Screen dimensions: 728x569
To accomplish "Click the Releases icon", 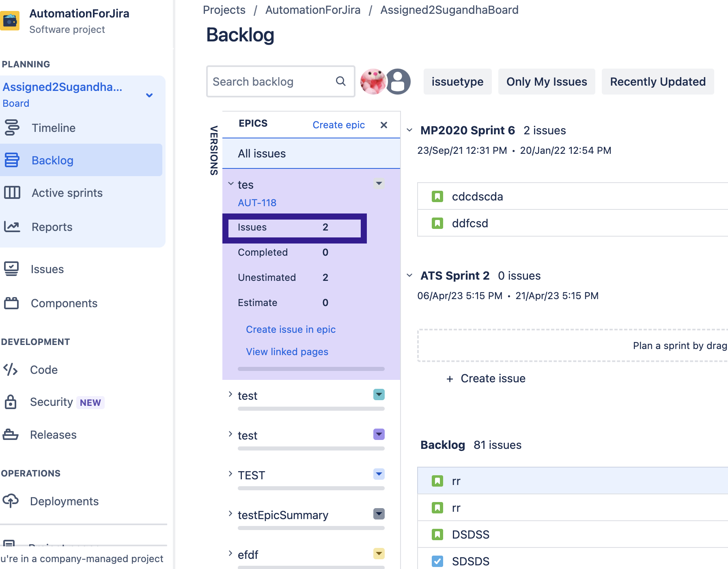I will coord(10,434).
